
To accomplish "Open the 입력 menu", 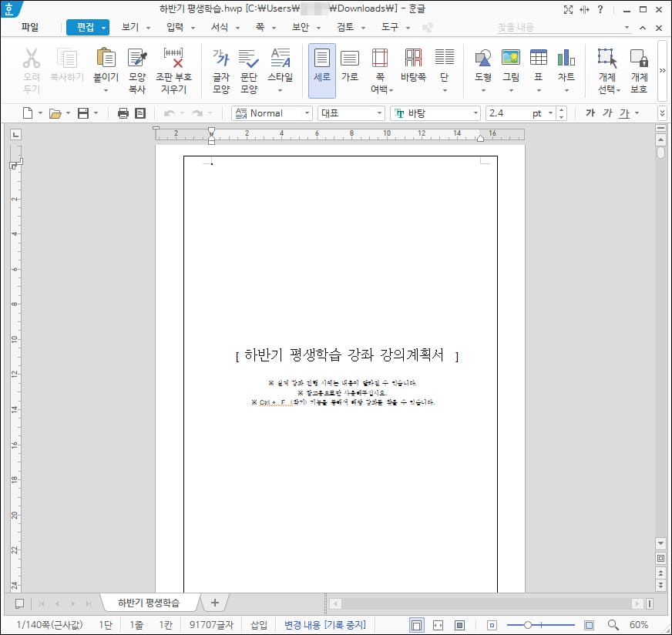I will (x=175, y=27).
